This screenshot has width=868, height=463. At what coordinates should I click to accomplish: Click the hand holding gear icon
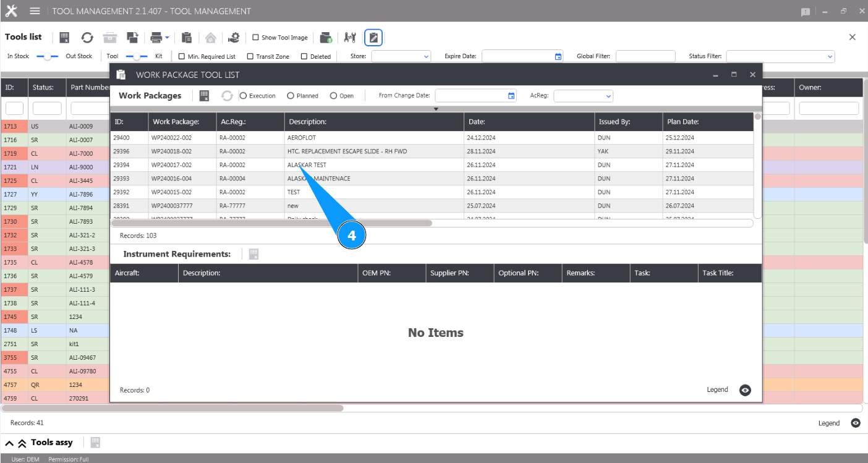coord(234,38)
